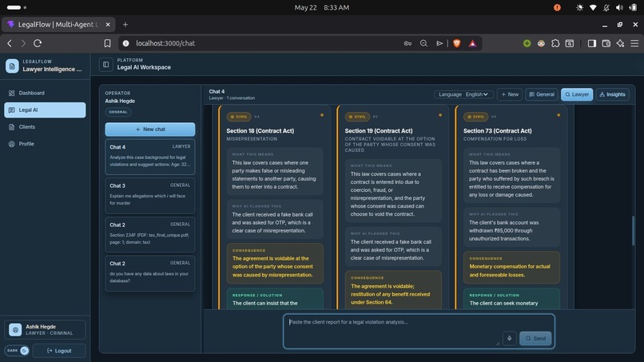Open the Dashboard sidebar item
This screenshot has width=644, height=362.
click(x=45, y=93)
